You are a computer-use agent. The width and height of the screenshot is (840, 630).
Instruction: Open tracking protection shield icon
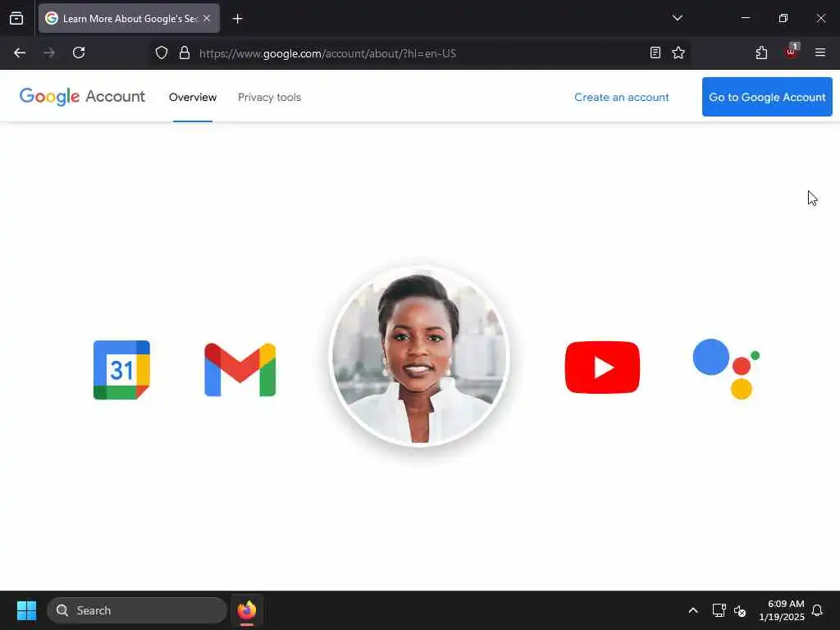(162, 53)
